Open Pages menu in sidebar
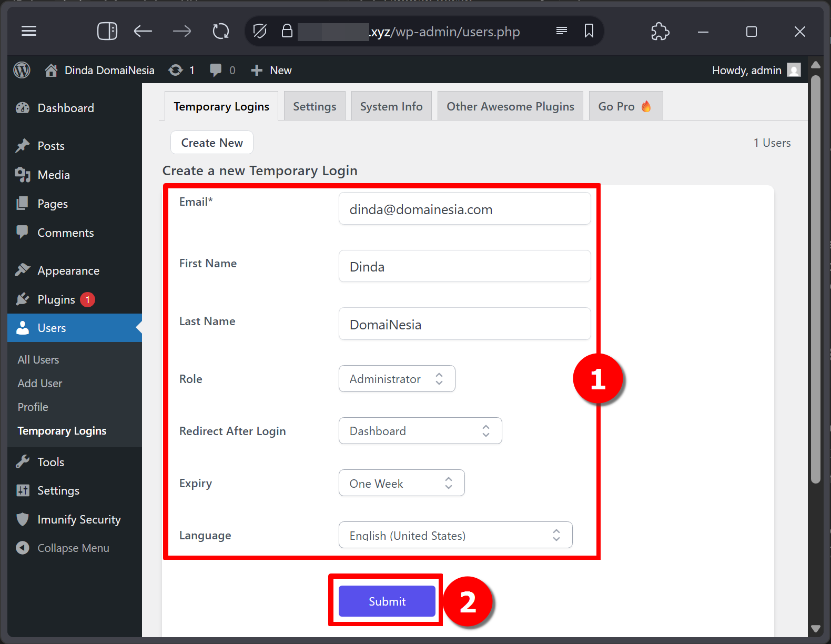The height and width of the screenshot is (644, 831). pyautogui.click(x=75, y=204)
